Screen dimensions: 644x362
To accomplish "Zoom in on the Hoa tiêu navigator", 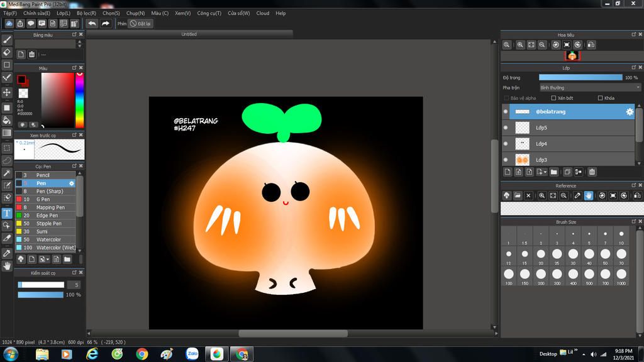I will click(x=520, y=45).
